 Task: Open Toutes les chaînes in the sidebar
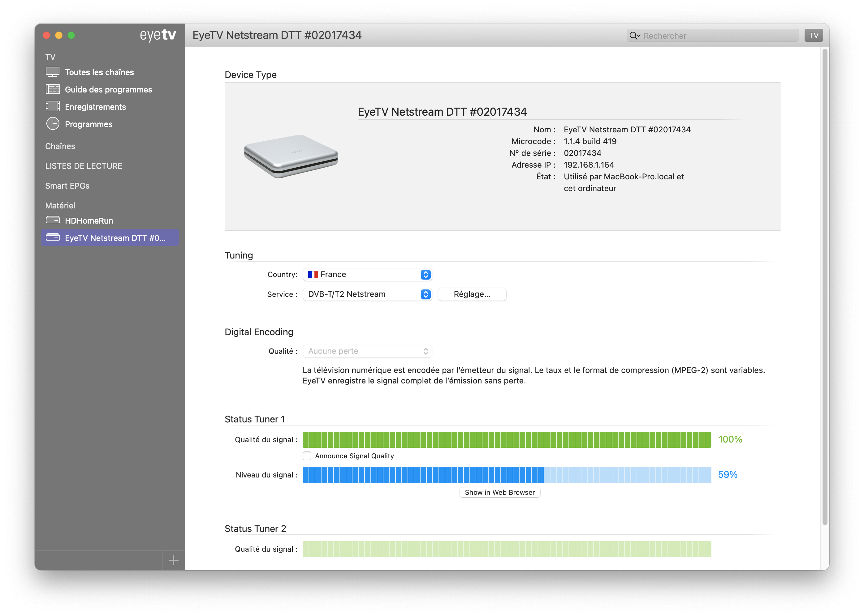99,72
